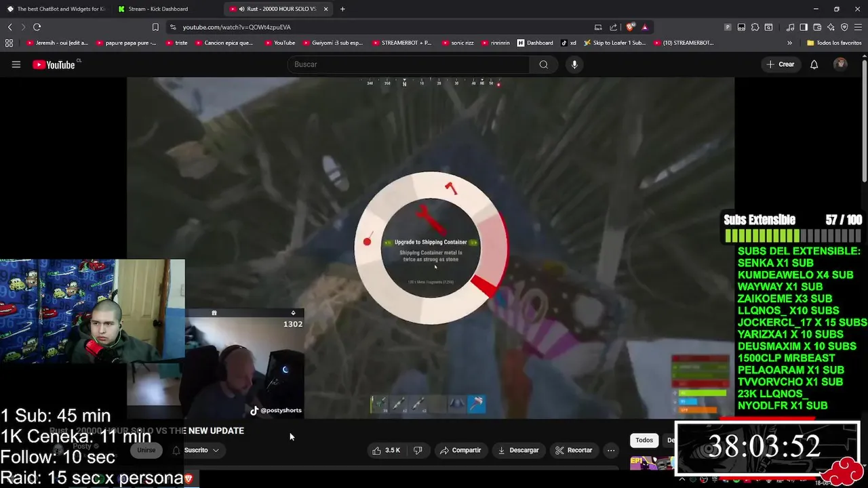Image resolution: width=868 pixels, height=488 pixels.
Task: Open the Cancion epica bookmark
Action: (224, 43)
